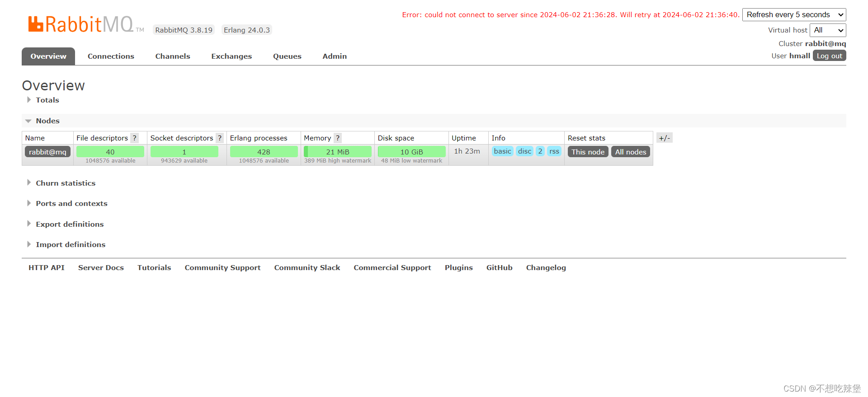This screenshot has height=397, width=868.
Task: Open the Tutorials link
Action: pyautogui.click(x=154, y=268)
